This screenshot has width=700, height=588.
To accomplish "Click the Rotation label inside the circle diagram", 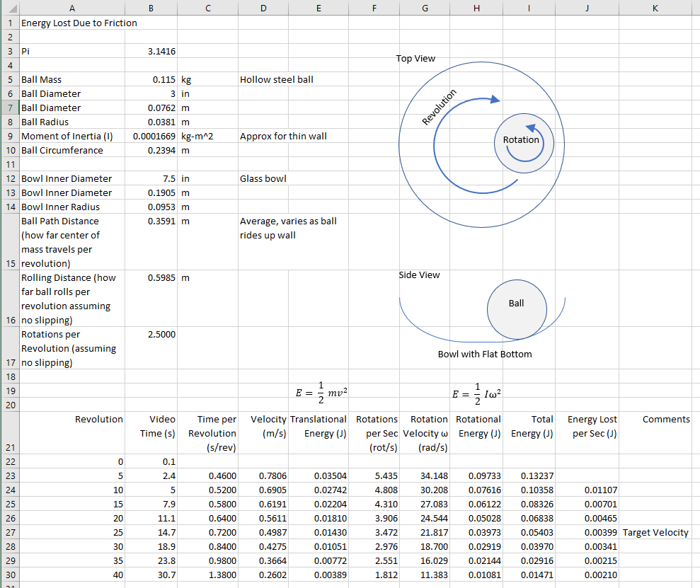I will point(522,140).
